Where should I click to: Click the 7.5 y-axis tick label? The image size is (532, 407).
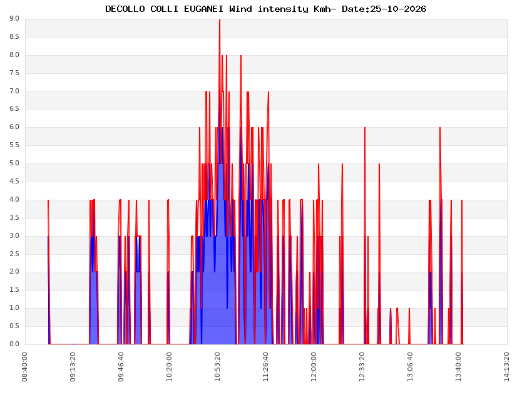(x=14, y=73)
